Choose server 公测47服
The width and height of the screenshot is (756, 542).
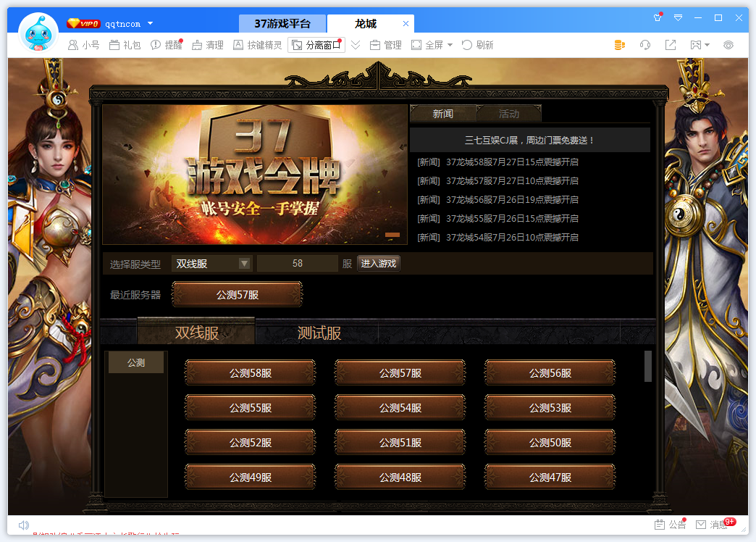[550, 477]
